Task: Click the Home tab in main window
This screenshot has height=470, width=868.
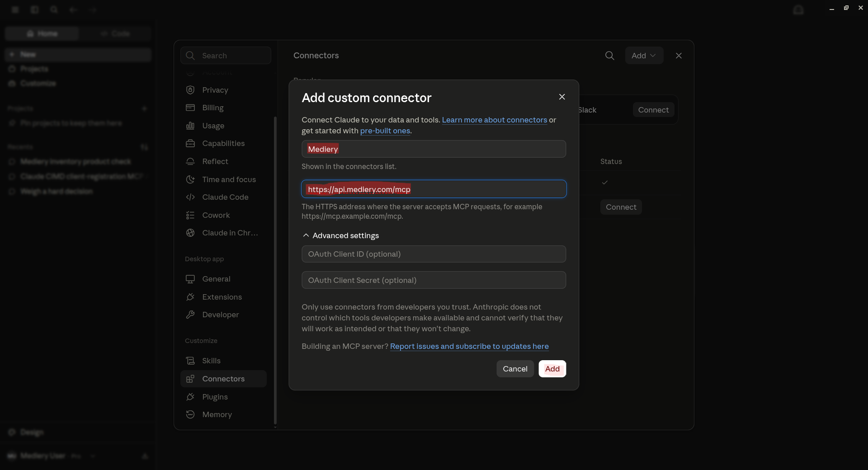Action: point(42,33)
